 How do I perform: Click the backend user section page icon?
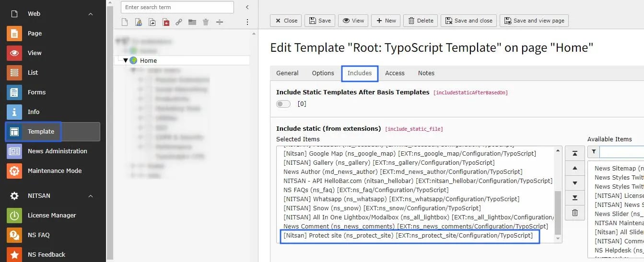tap(138, 22)
